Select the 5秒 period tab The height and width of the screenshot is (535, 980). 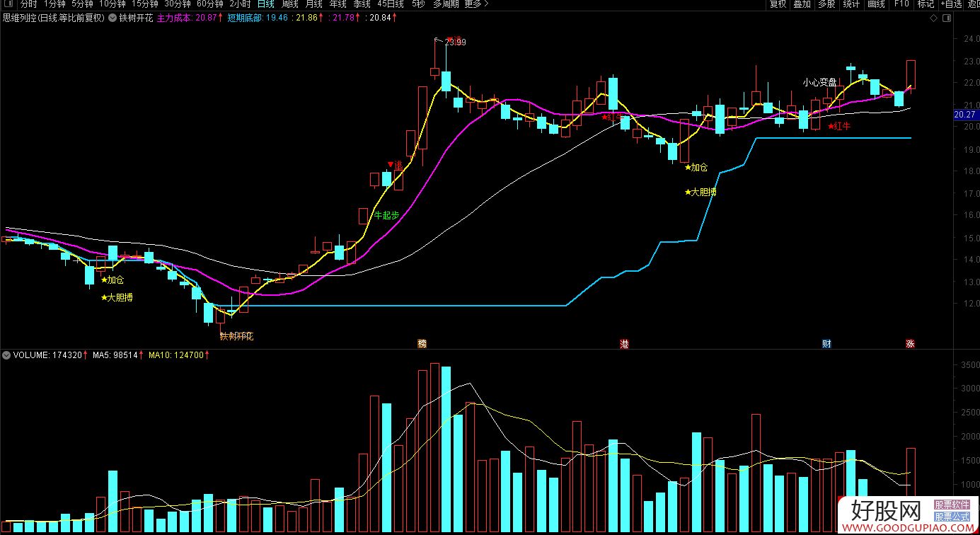pyautogui.click(x=418, y=4)
